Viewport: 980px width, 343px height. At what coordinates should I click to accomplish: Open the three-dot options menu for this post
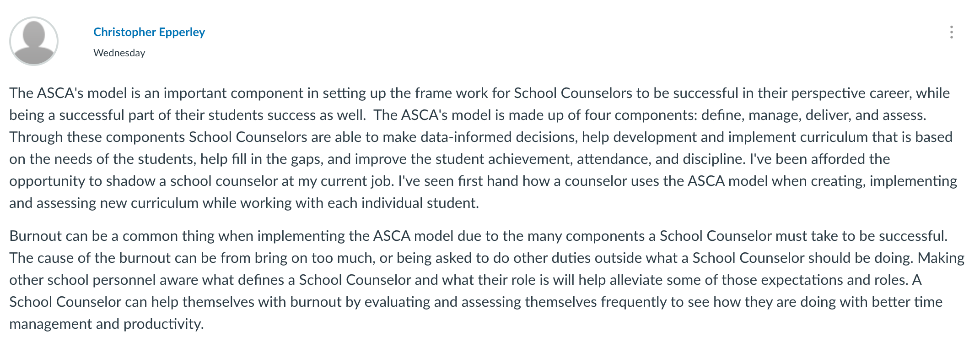point(951,32)
